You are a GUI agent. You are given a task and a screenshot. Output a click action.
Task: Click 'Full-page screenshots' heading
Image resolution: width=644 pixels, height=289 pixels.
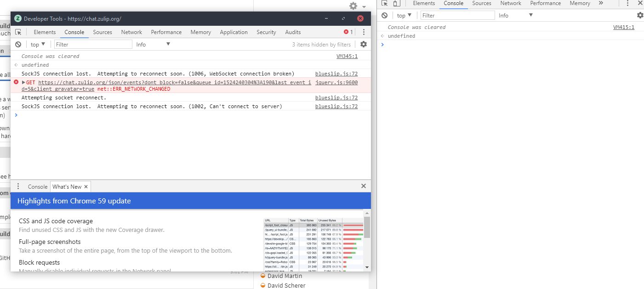point(50,242)
